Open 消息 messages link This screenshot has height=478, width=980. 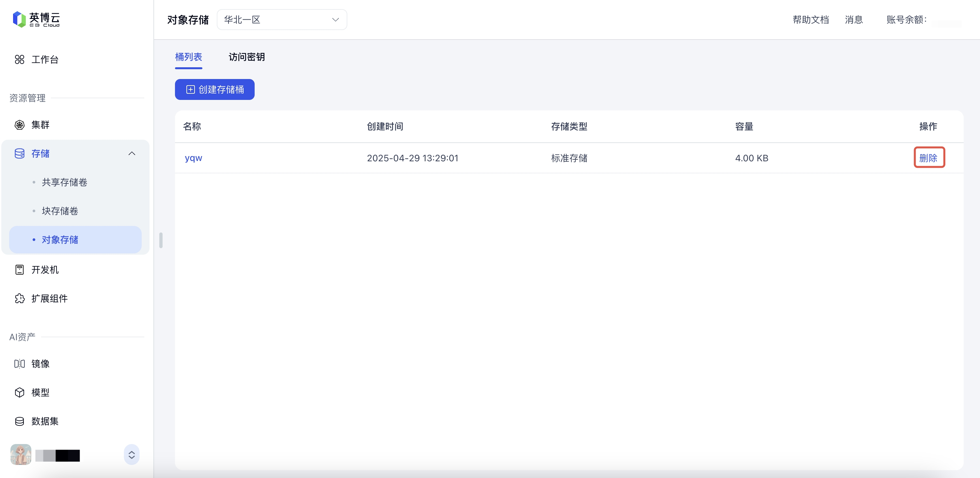[x=853, y=19]
